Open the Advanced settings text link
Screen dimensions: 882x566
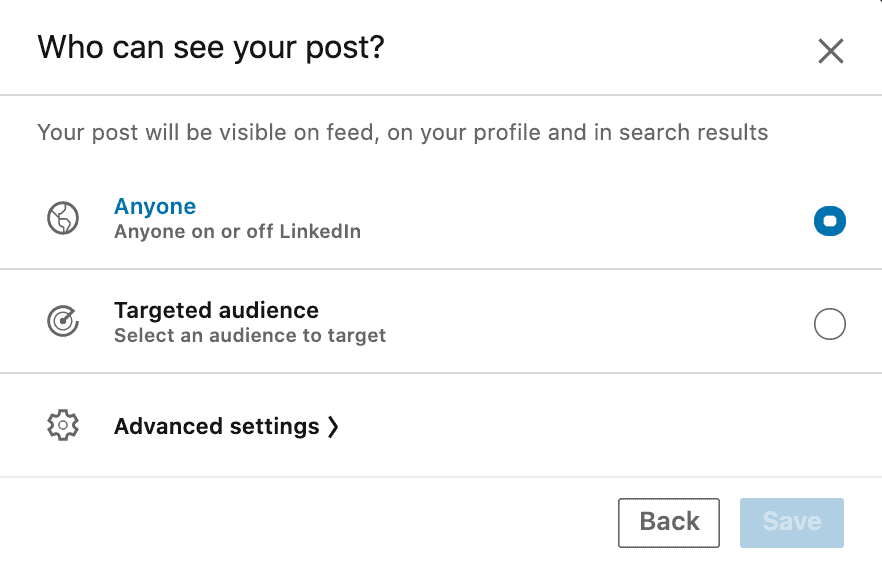click(217, 426)
